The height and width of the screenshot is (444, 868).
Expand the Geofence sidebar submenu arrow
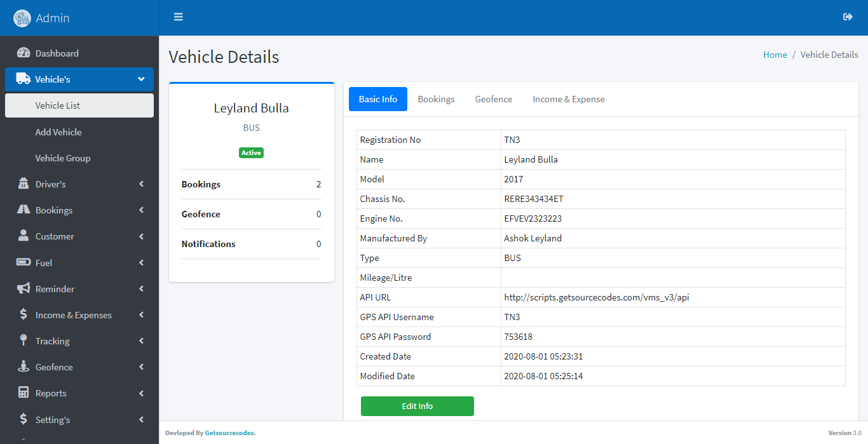141,367
